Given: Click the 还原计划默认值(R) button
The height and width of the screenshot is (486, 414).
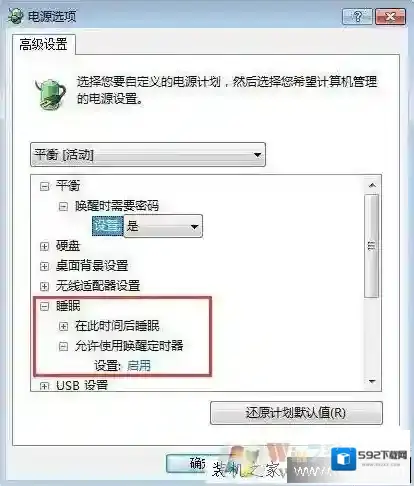Looking at the screenshot, I should (296, 413).
